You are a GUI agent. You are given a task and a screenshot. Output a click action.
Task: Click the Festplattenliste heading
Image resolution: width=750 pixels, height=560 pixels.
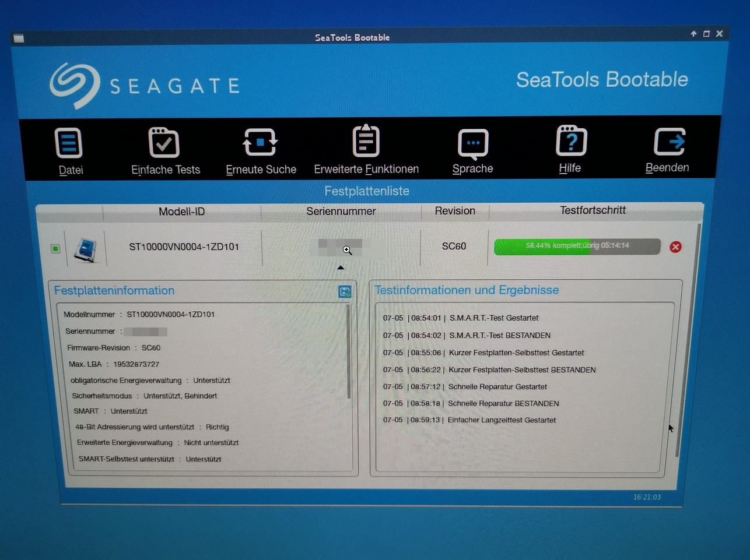(x=367, y=191)
